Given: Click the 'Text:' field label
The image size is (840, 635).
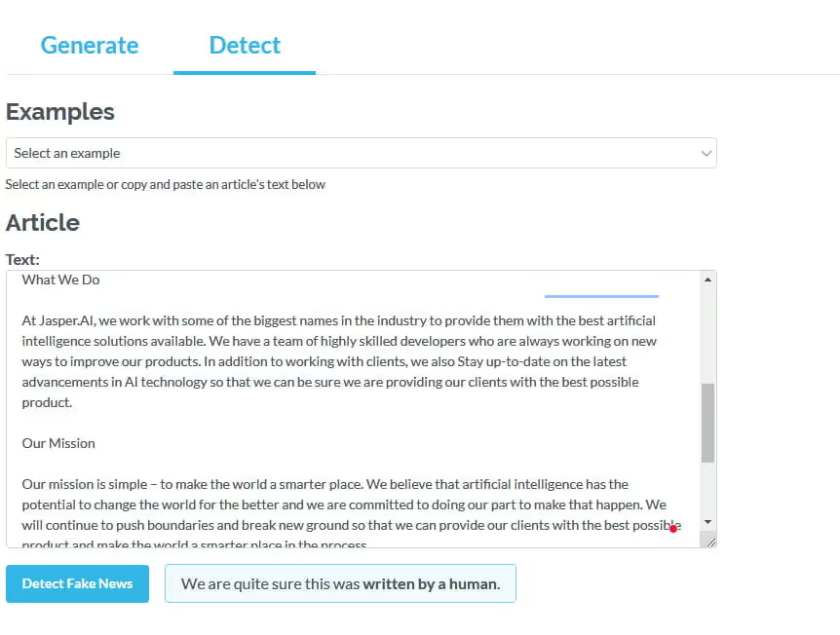Looking at the screenshot, I should tap(22, 259).
